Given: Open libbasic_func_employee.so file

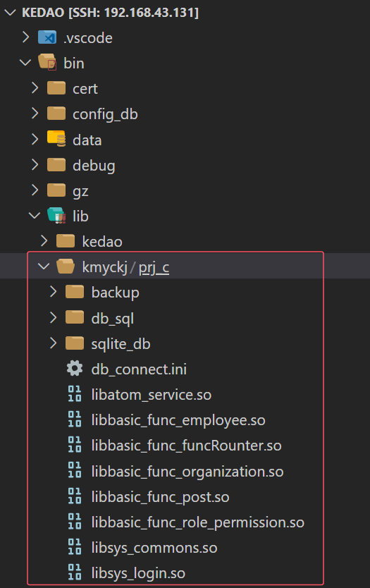Looking at the screenshot, I should [x=178, y=420].
